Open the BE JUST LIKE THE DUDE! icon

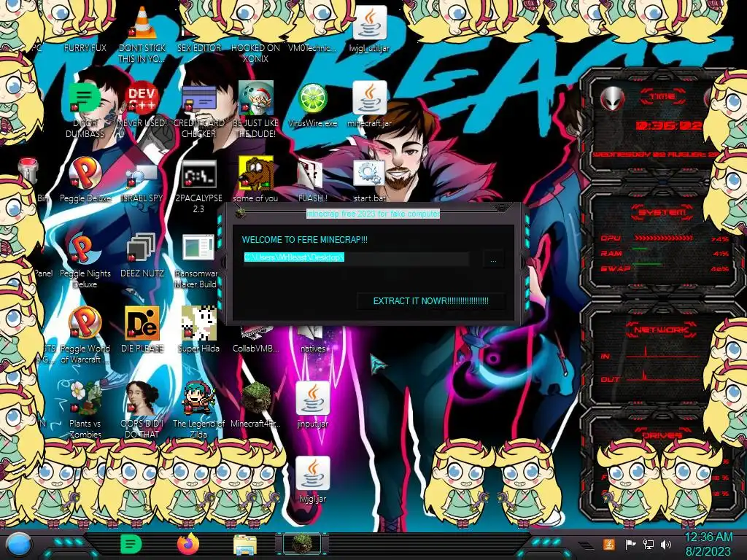(x=256, y=98)
